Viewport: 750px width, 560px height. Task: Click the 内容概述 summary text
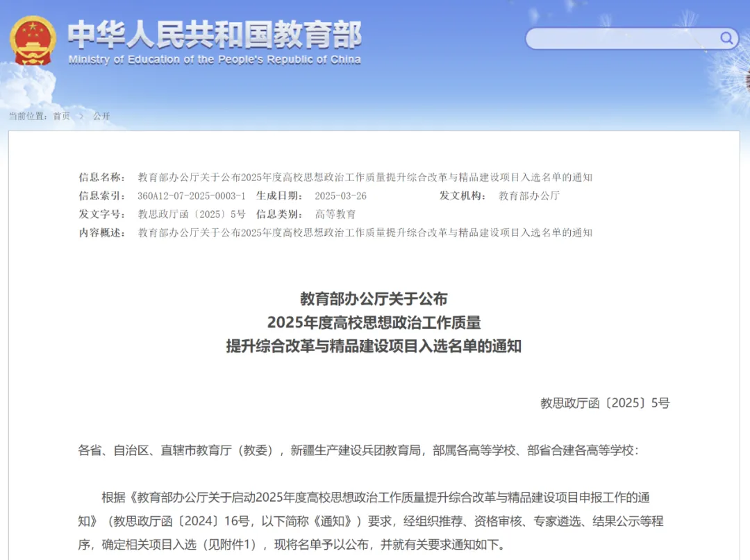coord(365,232)
